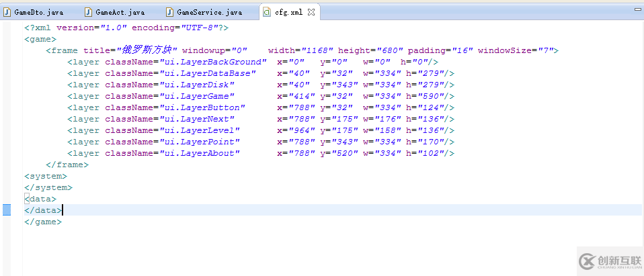Place cursor in the xml version declaration line
The width and height of the screenshot is (644, 276).
click(x=126, y=28)
